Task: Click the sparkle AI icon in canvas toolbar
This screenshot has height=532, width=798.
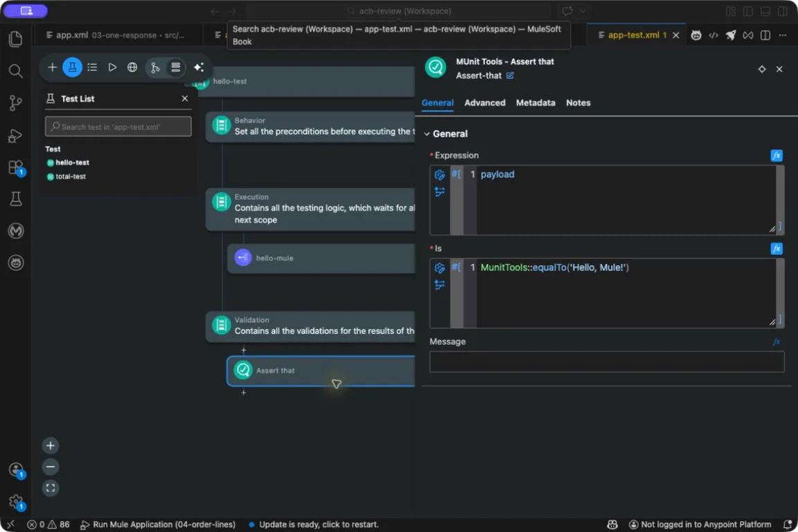Action: (x=199, y=67)
